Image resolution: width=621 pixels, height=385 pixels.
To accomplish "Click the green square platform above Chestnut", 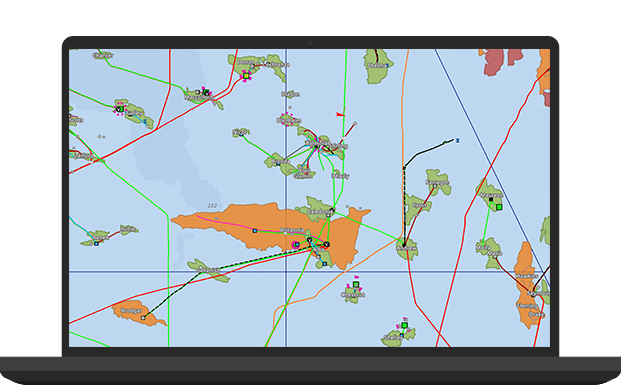I will click(x=356, y=284).
